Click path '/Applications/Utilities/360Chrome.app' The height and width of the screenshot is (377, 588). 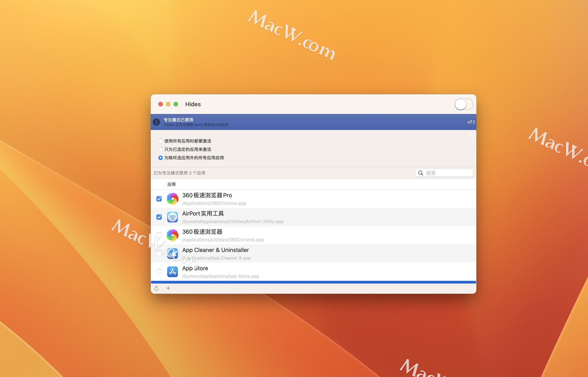[x=223, y=240]
